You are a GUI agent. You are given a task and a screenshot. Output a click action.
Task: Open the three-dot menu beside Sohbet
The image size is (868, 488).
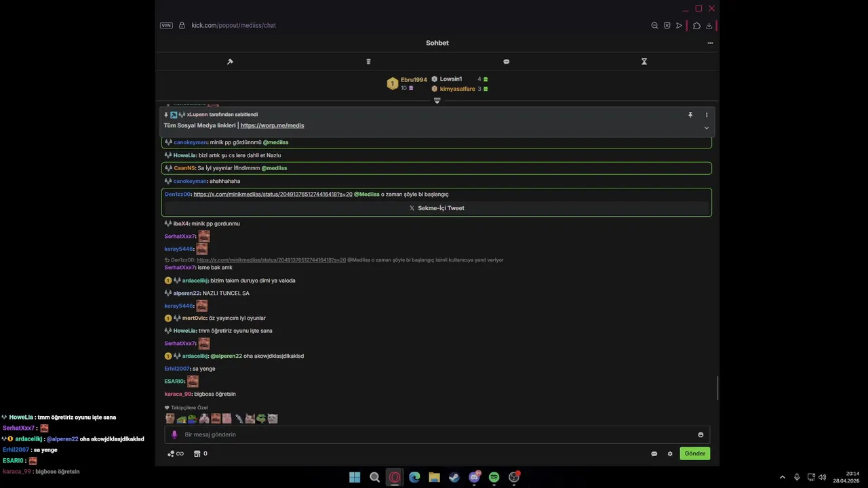(710, 43)
